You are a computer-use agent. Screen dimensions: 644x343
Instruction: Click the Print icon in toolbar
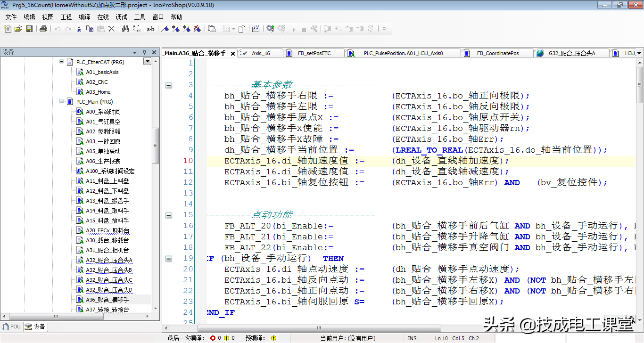[43, 29]
